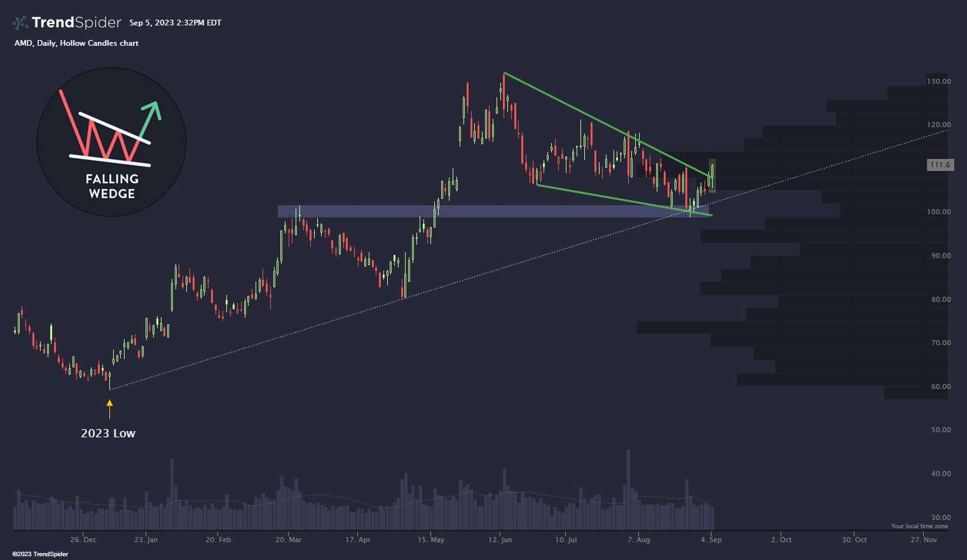Select the 40.00 price axis label

(940, 474)
